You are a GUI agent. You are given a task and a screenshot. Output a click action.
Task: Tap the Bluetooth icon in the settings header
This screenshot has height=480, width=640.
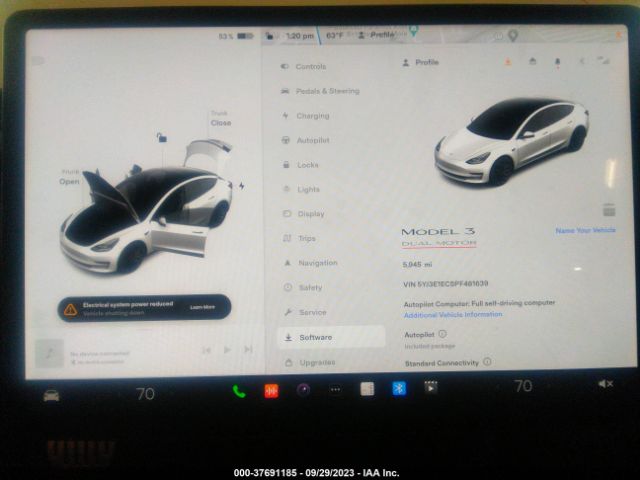(582, 61)
